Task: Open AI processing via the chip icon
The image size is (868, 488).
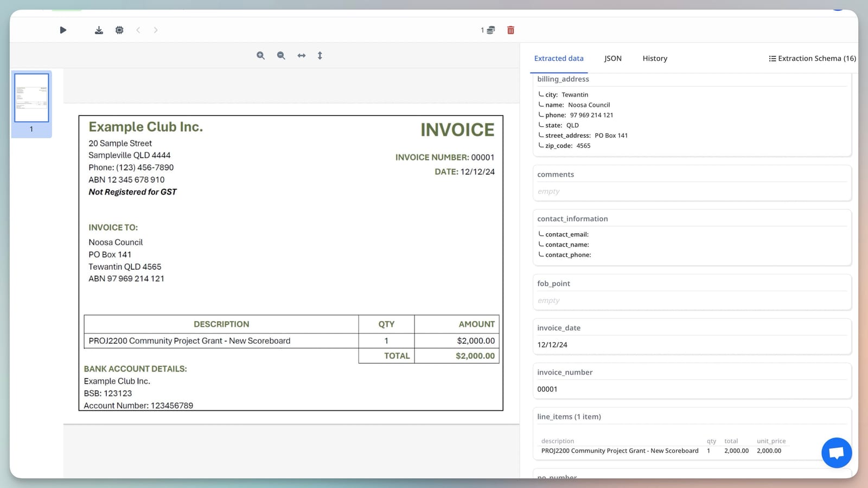Action: click(120, 30)
